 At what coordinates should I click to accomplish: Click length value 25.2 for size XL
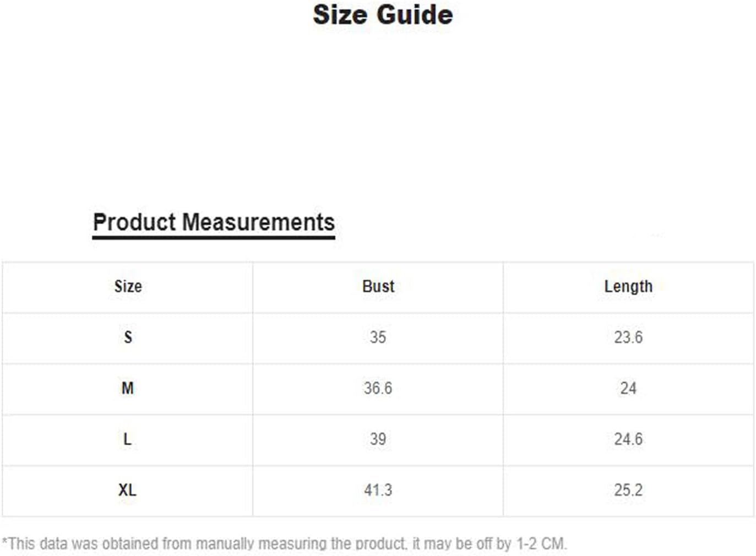[628, 490]
